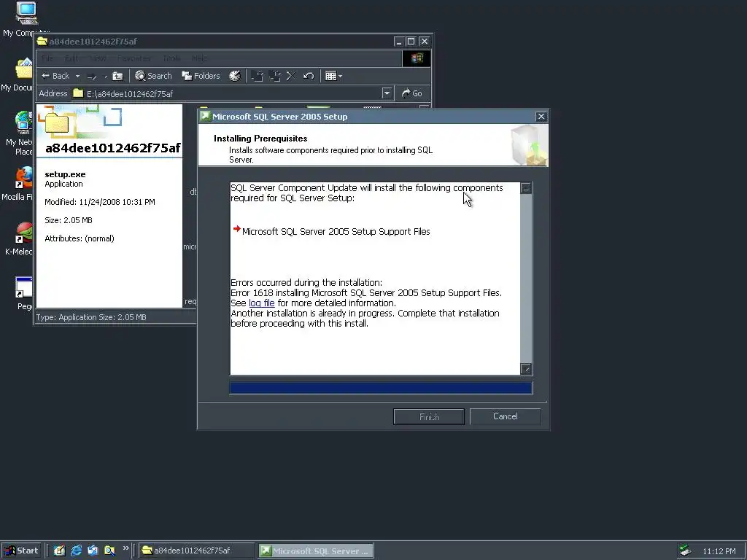Expand the quick launch overflow chevron

(x=125, y=548)
